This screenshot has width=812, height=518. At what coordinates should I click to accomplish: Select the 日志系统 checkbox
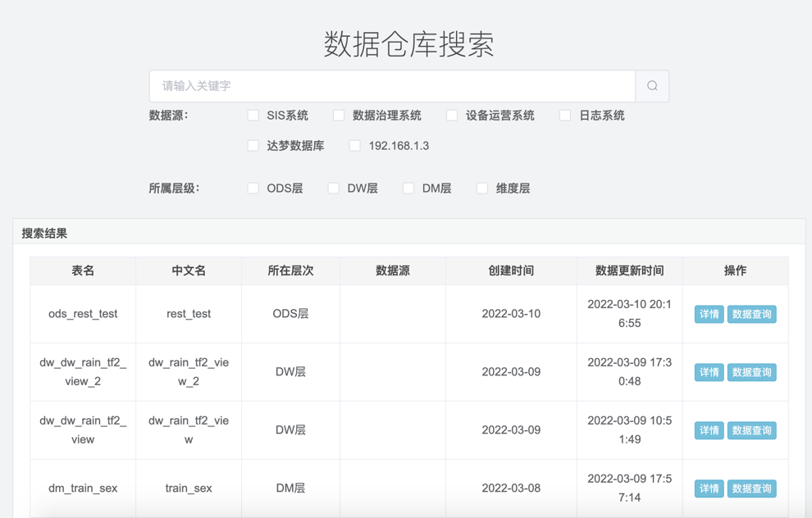pyautogui.click(x=565, y=116)
